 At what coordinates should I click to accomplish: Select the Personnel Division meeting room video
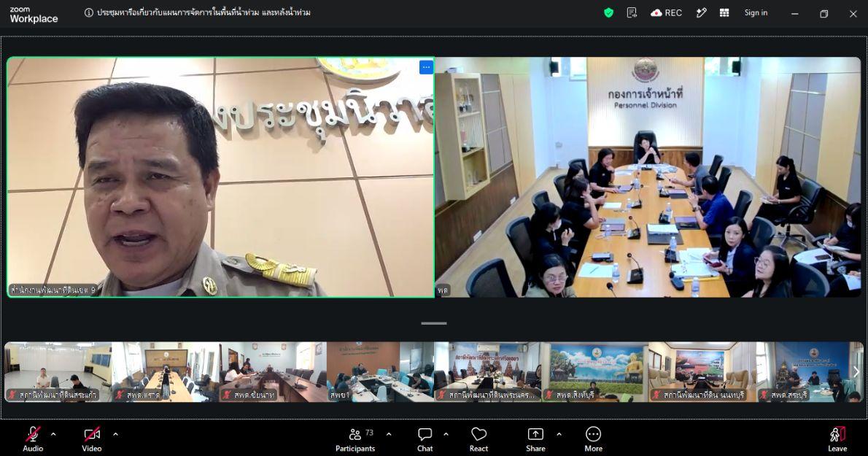click(x=648, y=177)
